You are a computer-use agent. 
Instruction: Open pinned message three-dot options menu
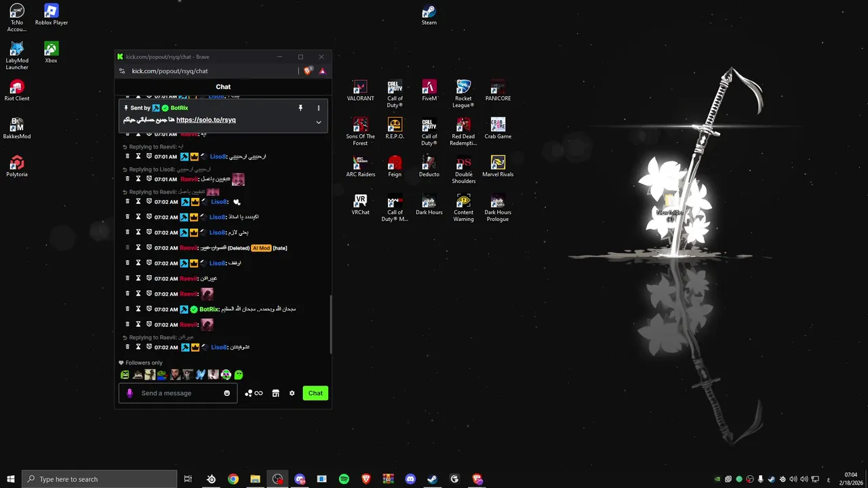(x=318, y=108)
